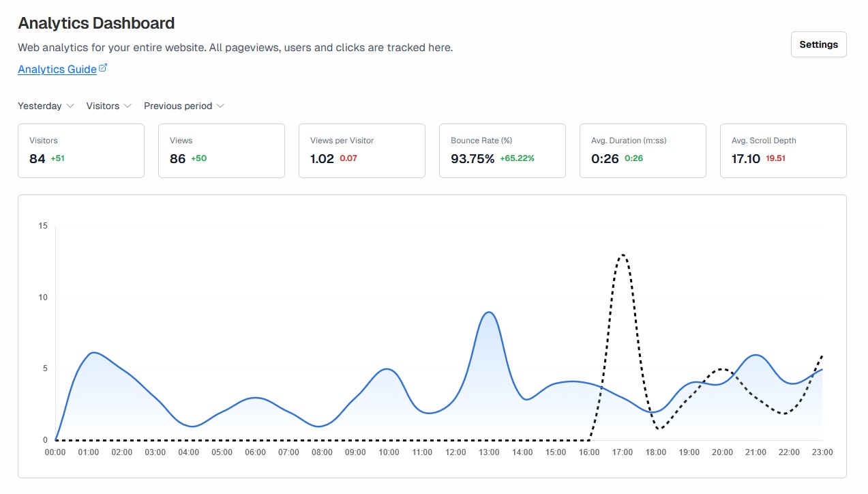Select the Bounce Rate (%) card

point(503,151)
